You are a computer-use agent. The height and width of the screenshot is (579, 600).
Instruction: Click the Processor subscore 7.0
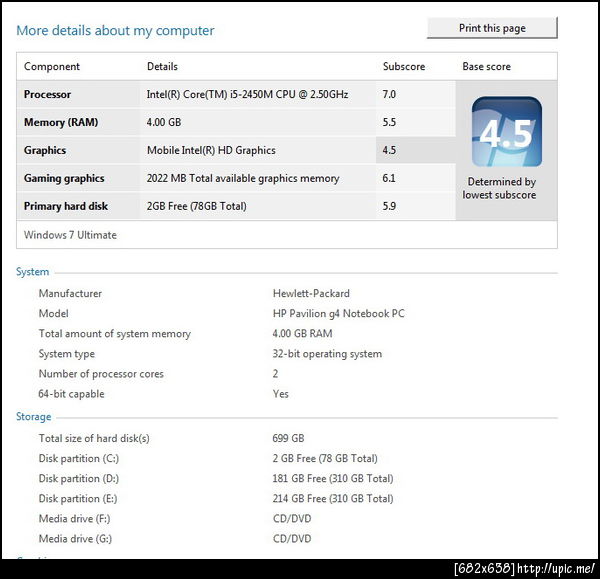pos(389,95)
